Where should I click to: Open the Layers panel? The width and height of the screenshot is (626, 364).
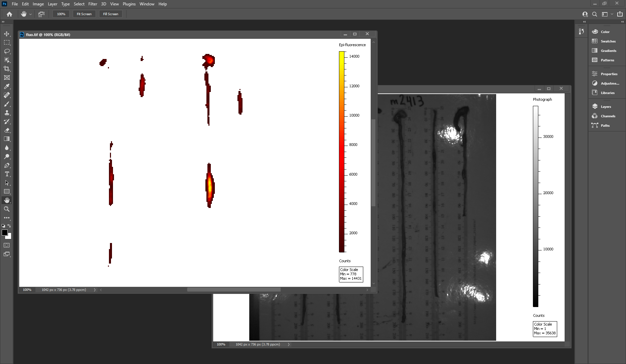[606, 107]
